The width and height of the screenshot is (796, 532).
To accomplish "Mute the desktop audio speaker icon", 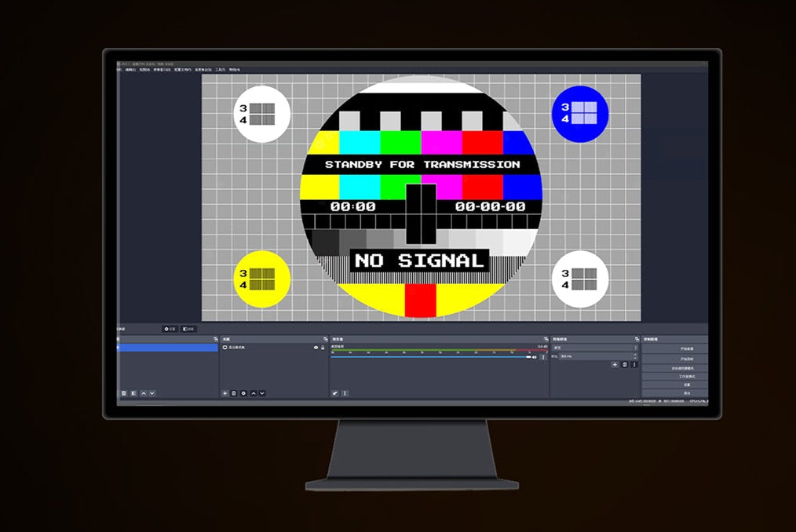I will pyautogui.click(x=535, y=357).
